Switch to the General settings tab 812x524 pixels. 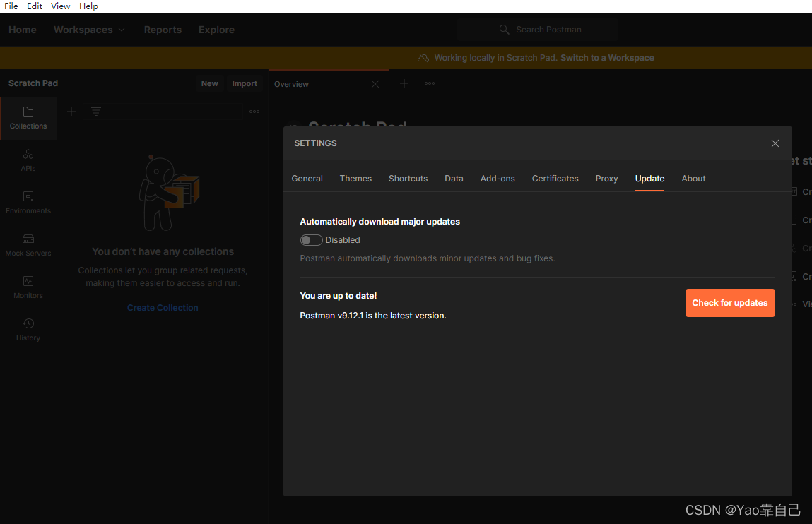click(x=307, y=179)
